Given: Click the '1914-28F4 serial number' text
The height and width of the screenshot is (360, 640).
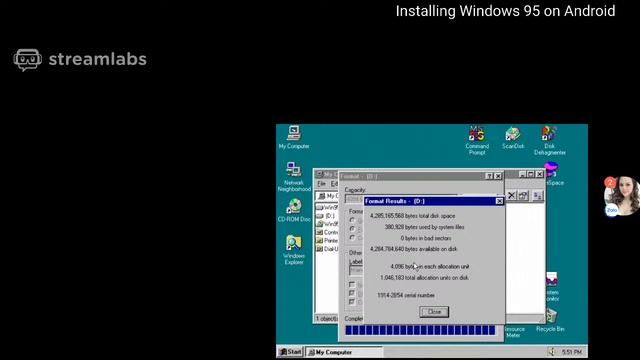Looking at the screenshot, I should pyautogui.click(x=406, y=295).
